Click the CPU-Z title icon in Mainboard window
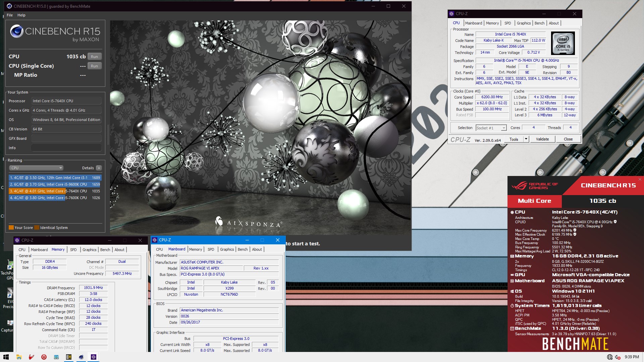Screen dimensions: 644x362 click(x=155, y=240)
